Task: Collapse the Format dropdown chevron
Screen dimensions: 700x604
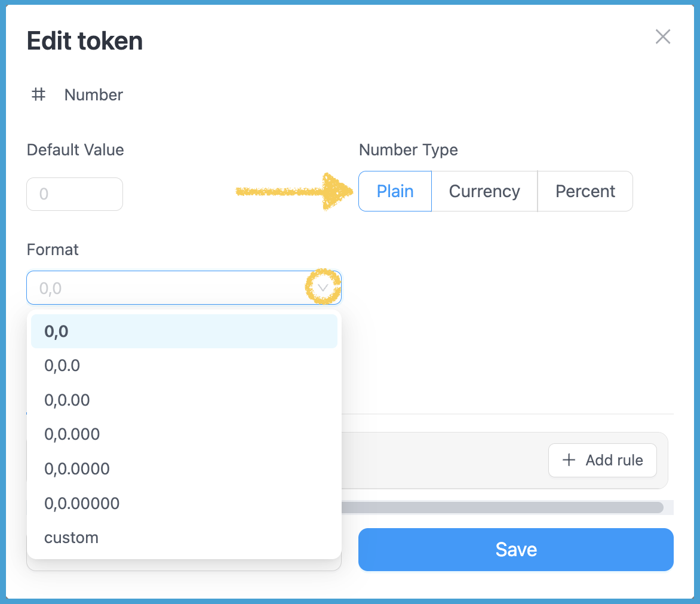Action: tap(323, 288)
